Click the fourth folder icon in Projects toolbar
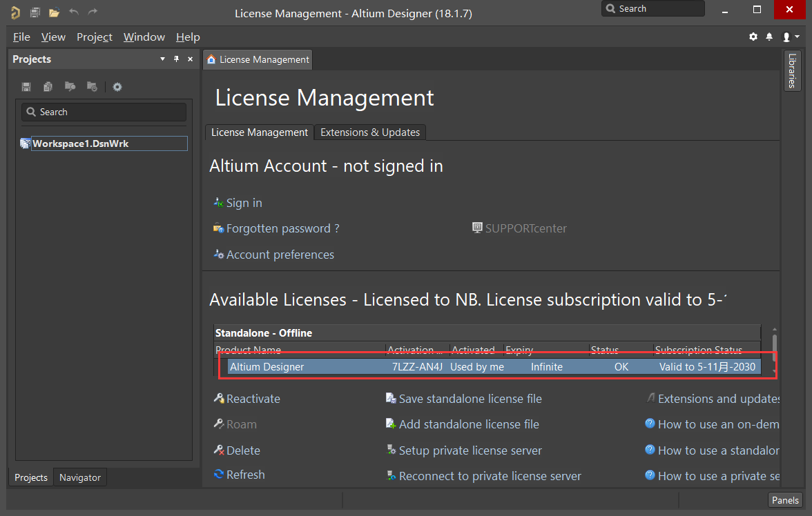 pos(92,86)
